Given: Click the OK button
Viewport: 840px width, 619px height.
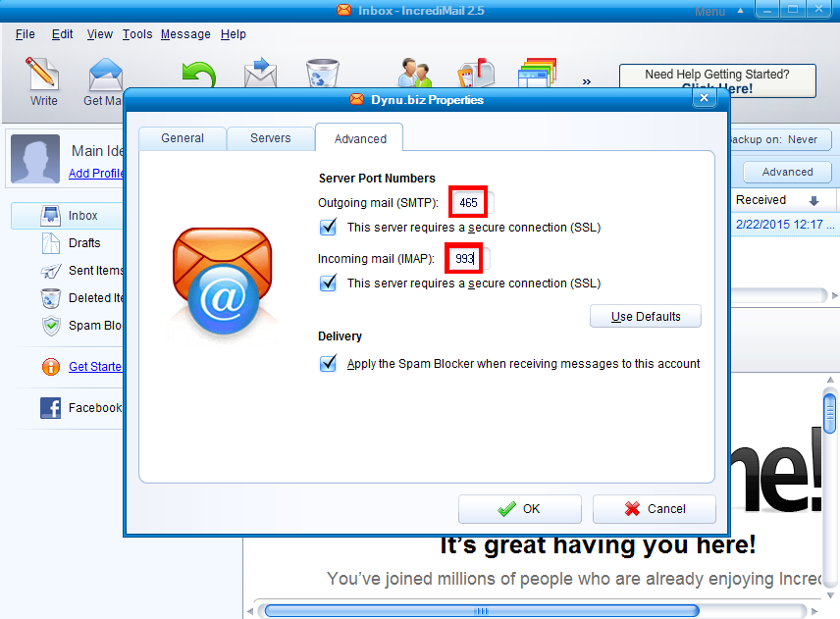Looking at the screenshot, I should coord(520,509).
